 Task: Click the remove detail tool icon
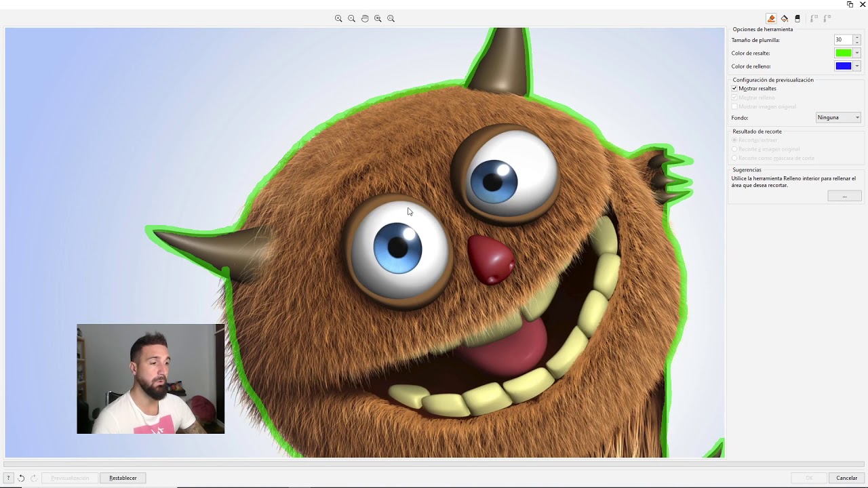point(827,19)
